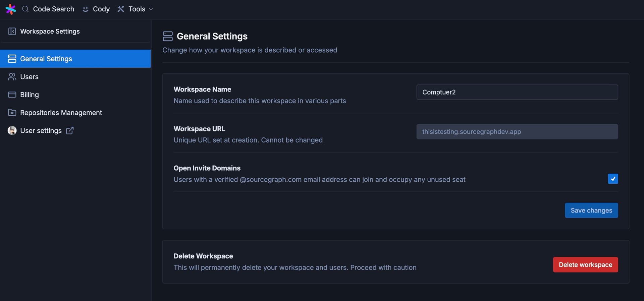This screenshot has height=301, width=644.
Task: Click the General Settings heading icon
Action: 168,36
